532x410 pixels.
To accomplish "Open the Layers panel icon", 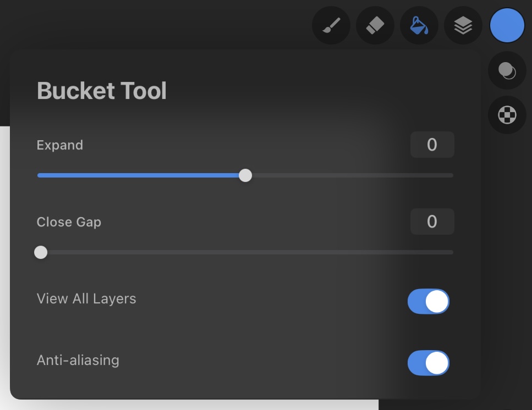I will click(463, 25).
